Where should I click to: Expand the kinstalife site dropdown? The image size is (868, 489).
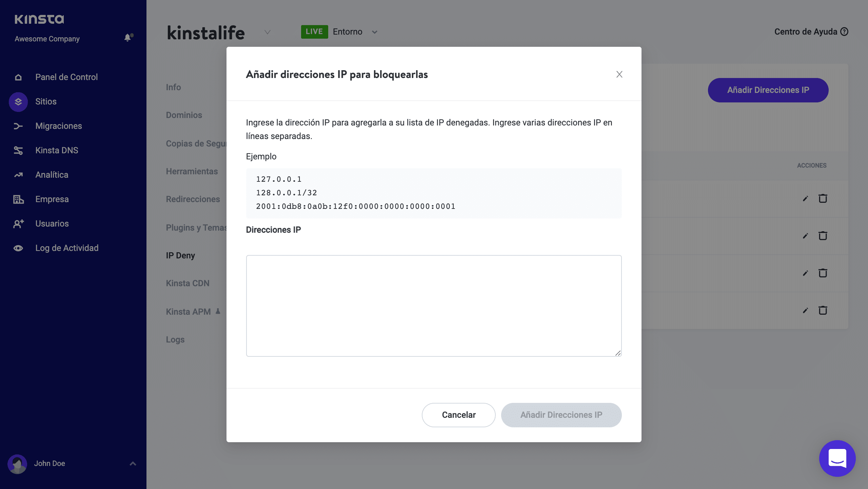point(268,32)
